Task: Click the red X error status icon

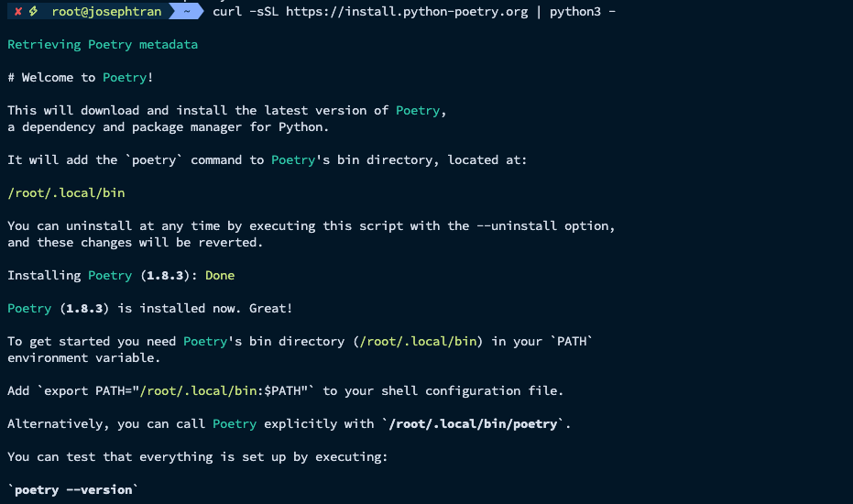Action: click(x=17, y=12)
